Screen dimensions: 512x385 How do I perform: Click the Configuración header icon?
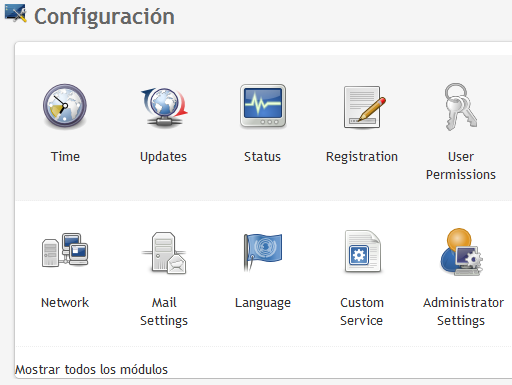click(x=15, y=14)
